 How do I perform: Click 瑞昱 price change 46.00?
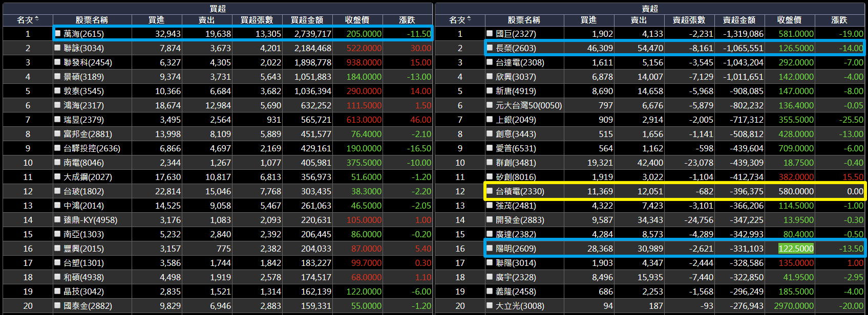[420, 120]
